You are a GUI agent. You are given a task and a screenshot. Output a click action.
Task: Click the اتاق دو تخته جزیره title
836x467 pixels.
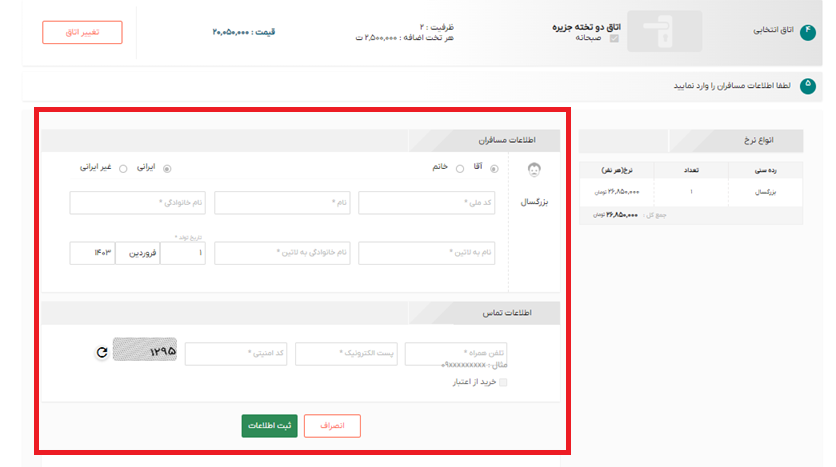coord(586,27)
